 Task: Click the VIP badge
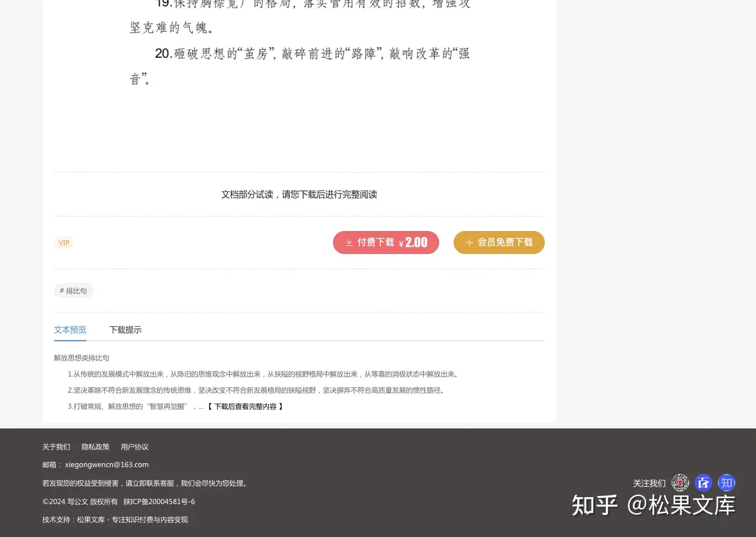click(x=64, y=243)
